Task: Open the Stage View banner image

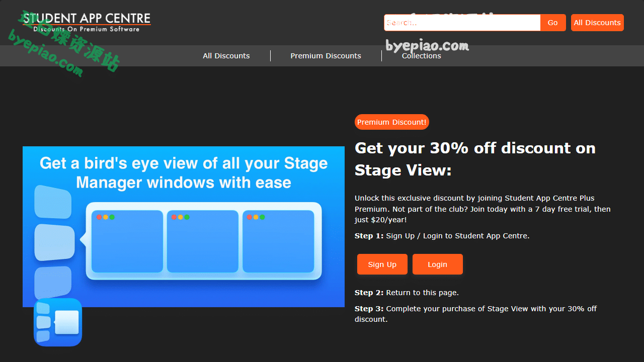Action: [184, 227]
